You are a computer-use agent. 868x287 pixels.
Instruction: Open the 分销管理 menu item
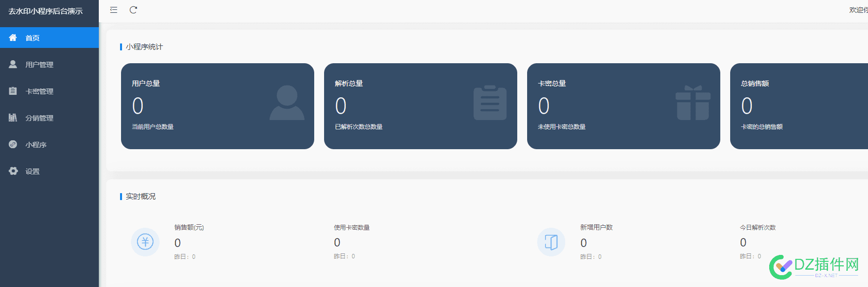[x=49, y=118]
